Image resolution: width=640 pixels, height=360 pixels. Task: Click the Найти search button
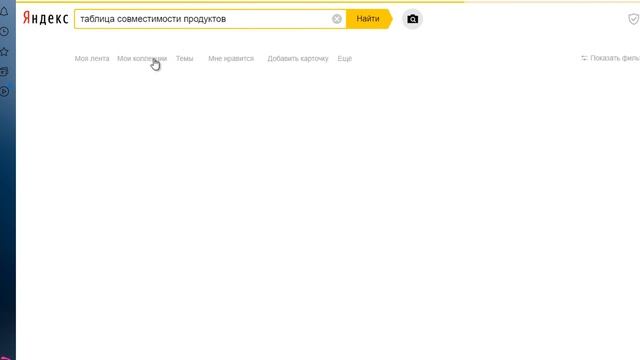click(369, 19)
